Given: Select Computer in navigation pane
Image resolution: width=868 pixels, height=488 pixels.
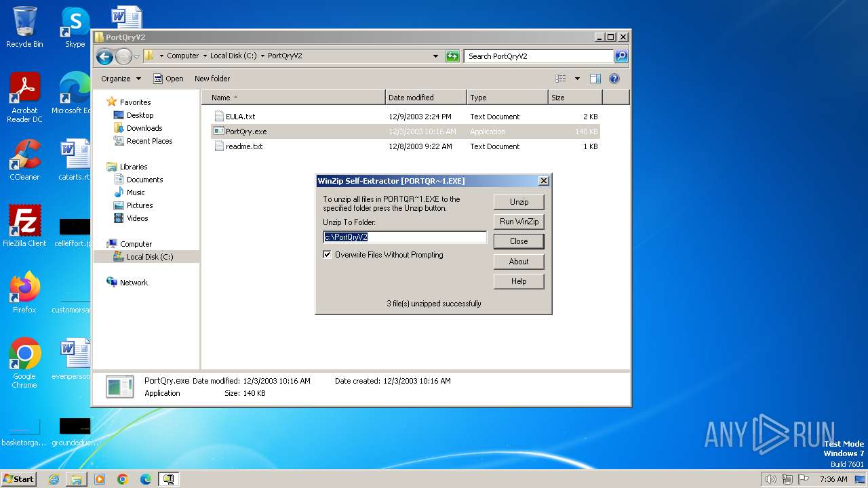Looking at the screenshot, I should (136, 244).
